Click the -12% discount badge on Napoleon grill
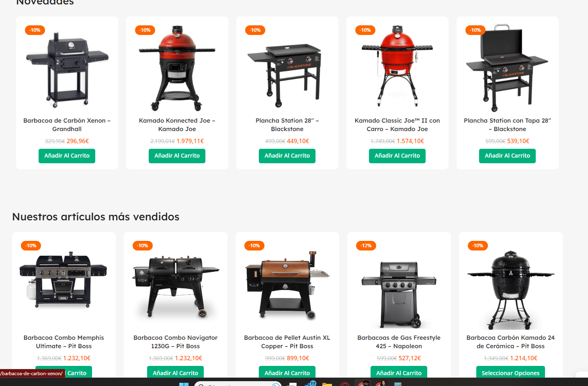Viewport: 588px width, 386px height. (x=366, y=246)
